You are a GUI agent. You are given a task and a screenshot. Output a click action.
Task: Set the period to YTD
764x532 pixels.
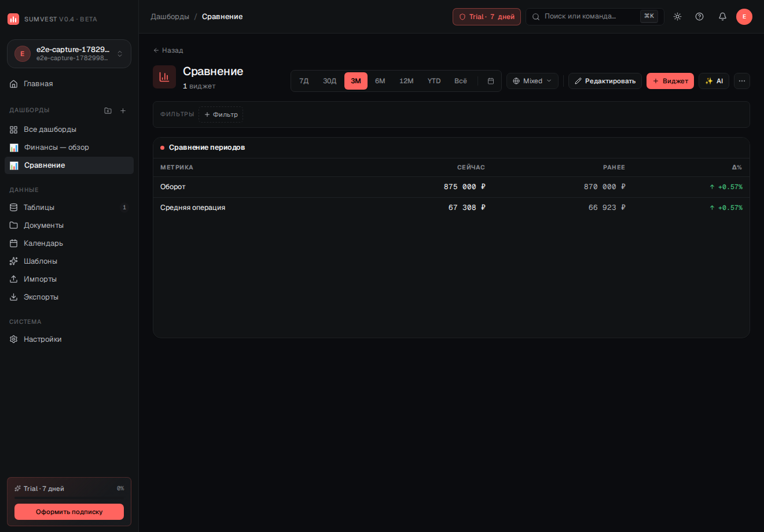pos(434,81)
